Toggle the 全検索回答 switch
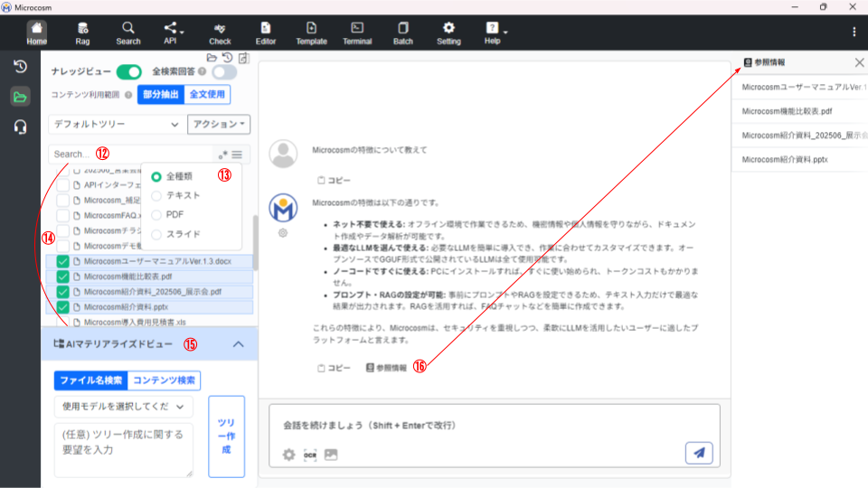Screen dimensions: 868x488 [223, 72]
